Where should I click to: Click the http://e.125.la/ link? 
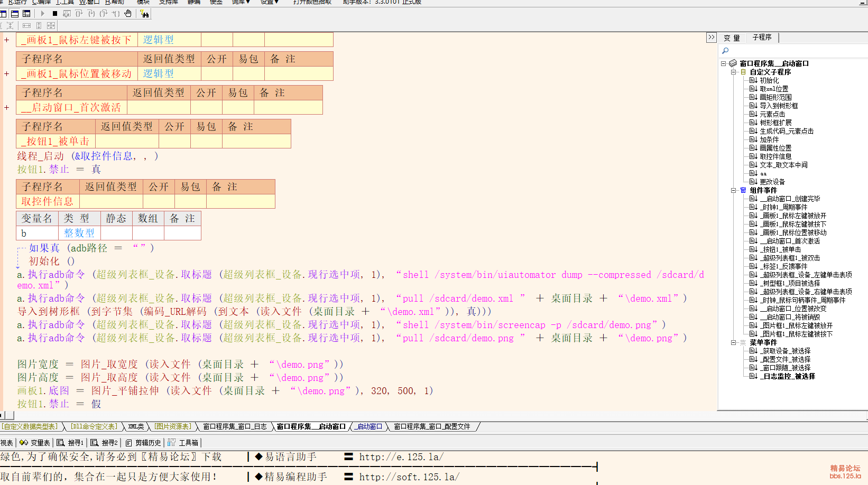[x=401, y=457]
